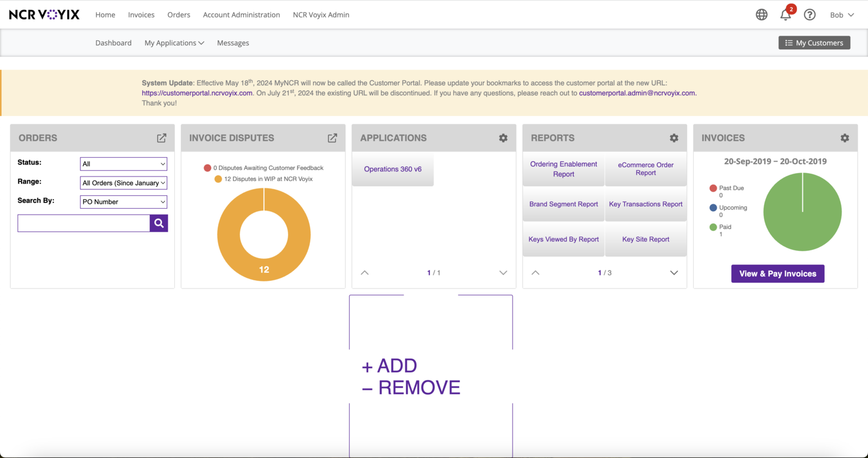This screenshot has width=868, height=458.
Task: Open Brand Segment Report
Action: point(564,204)
